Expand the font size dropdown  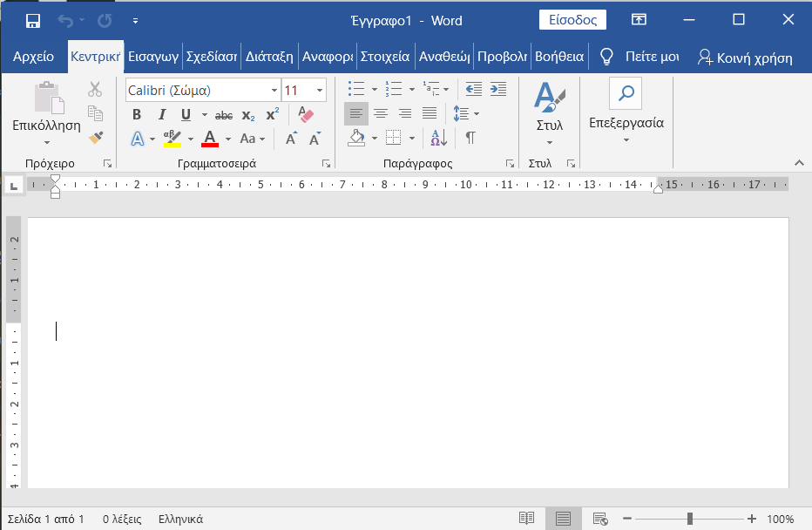(x=320, y=91)
